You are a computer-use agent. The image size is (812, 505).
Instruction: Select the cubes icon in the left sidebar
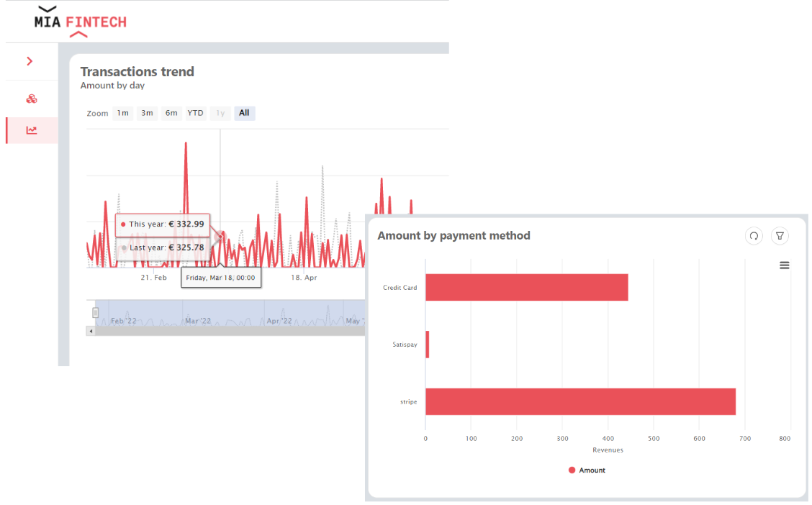[x=31, y=98]
